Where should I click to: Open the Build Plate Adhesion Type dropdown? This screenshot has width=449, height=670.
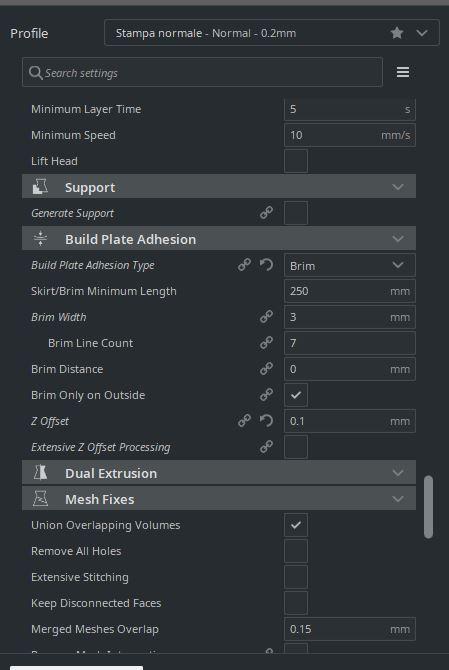click(x=349, y=265)
